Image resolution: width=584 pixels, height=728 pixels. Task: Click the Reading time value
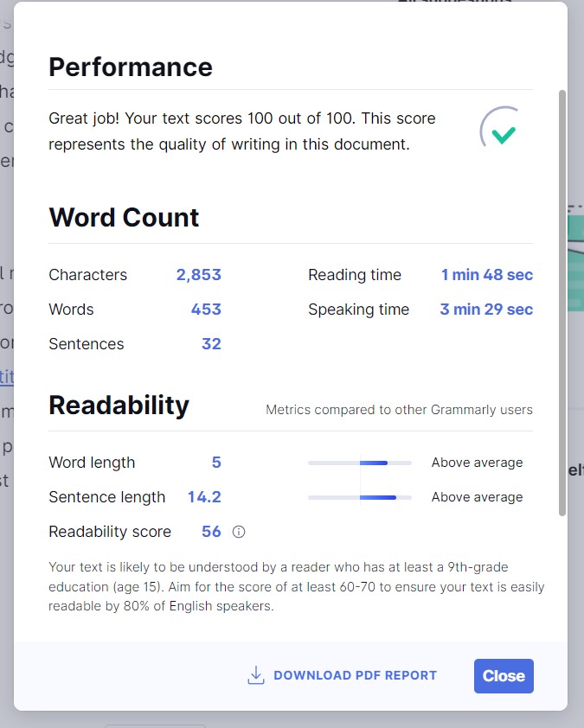click(x=486, y=275)
